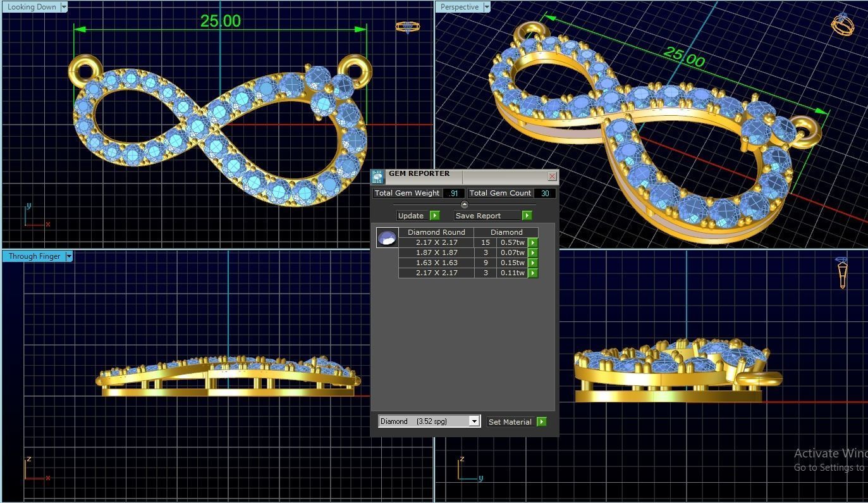
Task: Click the XZ axis indicator in Through Finger viewport
Action: 37,469
